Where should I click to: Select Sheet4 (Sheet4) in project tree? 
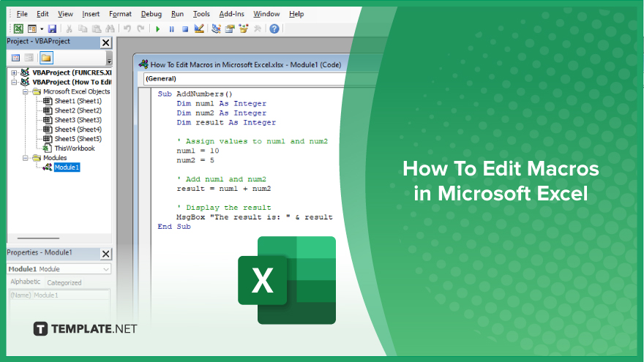click(x=78, y=129)
